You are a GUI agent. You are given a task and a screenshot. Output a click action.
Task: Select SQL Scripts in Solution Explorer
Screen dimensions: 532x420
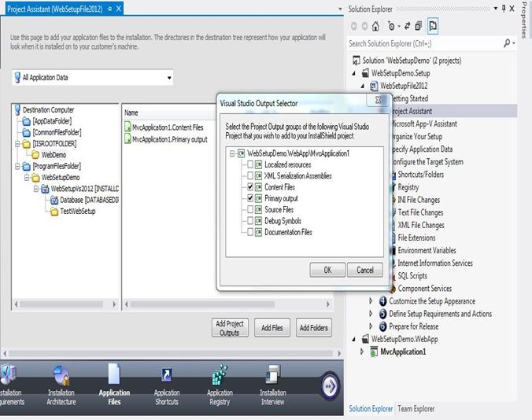(x=412, y=275)
